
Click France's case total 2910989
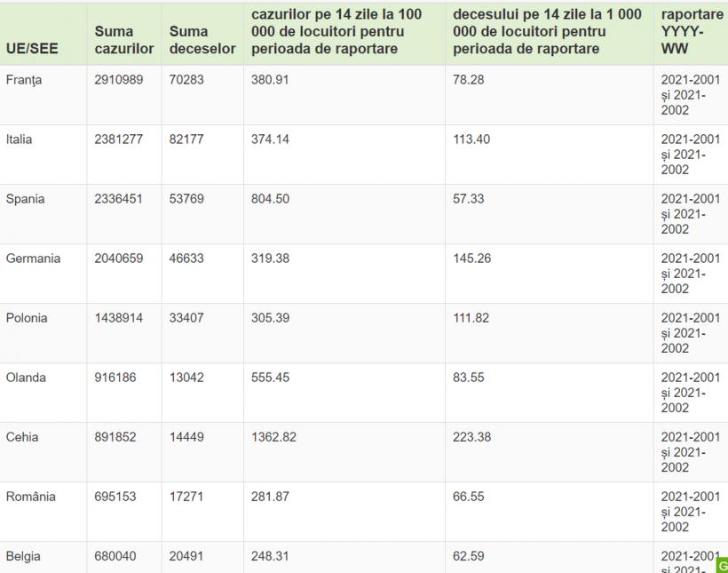(x=119, y=80)
